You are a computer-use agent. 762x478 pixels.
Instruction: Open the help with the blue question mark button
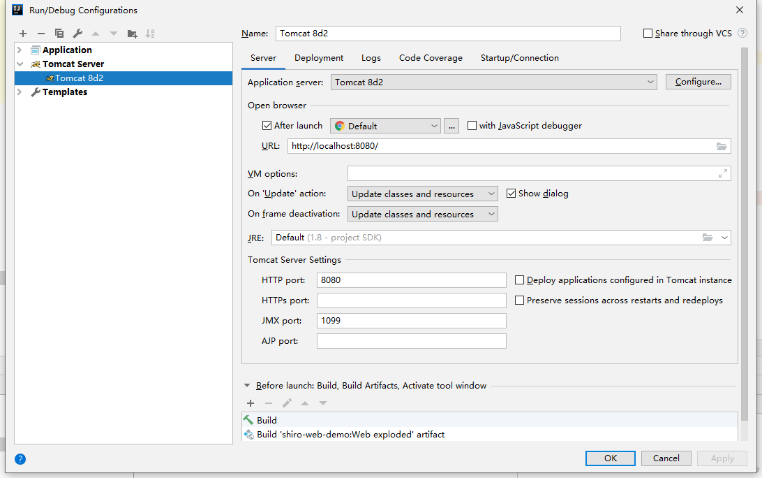click(x=20, y=459)
